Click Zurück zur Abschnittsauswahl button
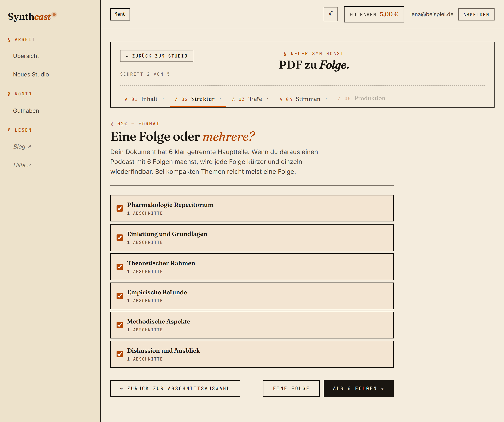Screen dimensions: 504x422 (175, 388)
